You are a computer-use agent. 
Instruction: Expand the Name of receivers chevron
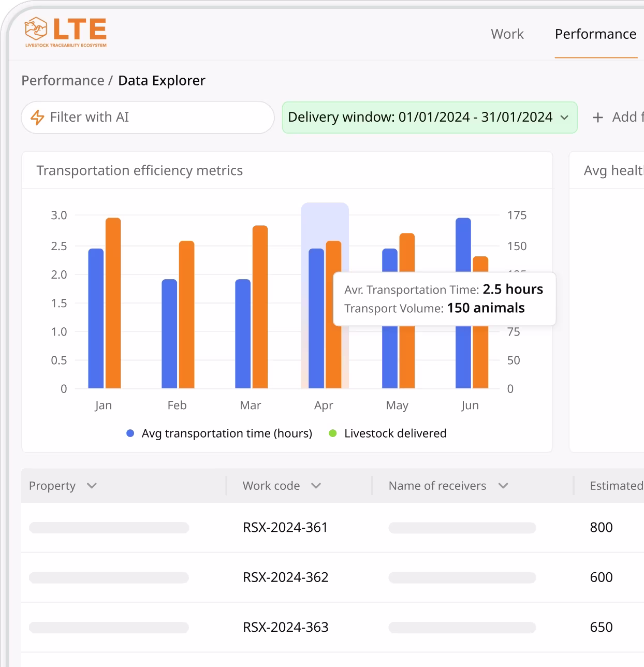503,486
